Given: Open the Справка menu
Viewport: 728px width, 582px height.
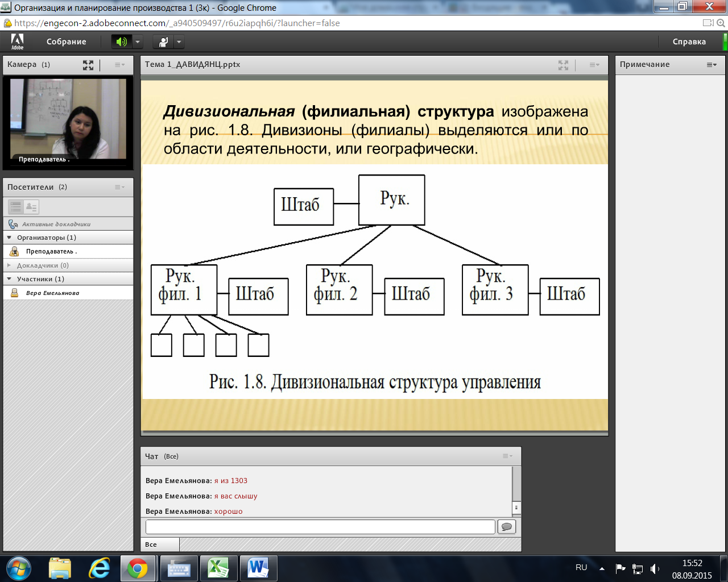Looking at the screenshot, I should click(x=689, y=41).
